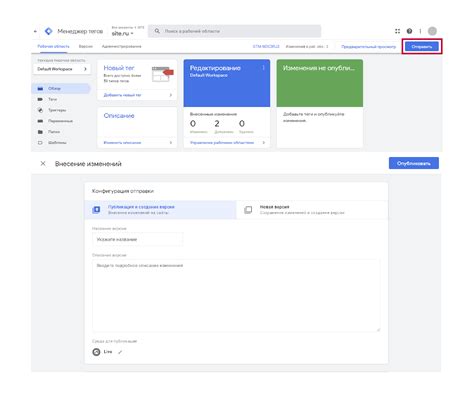Open the site.ru container dropdown
The height and width of the screenshot is (395, 474).
[x=123, y=33]
